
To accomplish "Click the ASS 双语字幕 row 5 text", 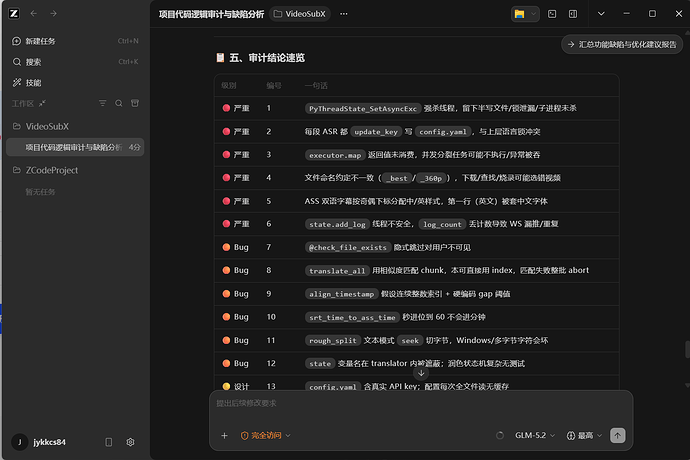I will 426,201.
